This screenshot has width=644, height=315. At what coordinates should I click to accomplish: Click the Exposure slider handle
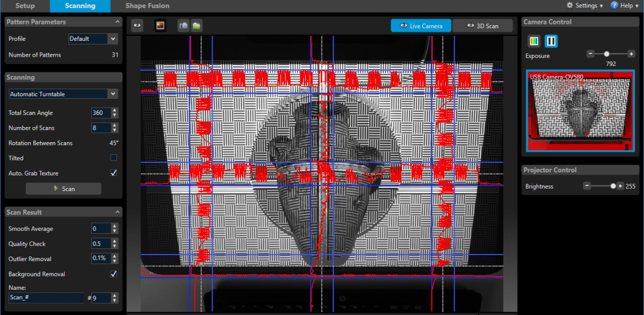point(606,55)
